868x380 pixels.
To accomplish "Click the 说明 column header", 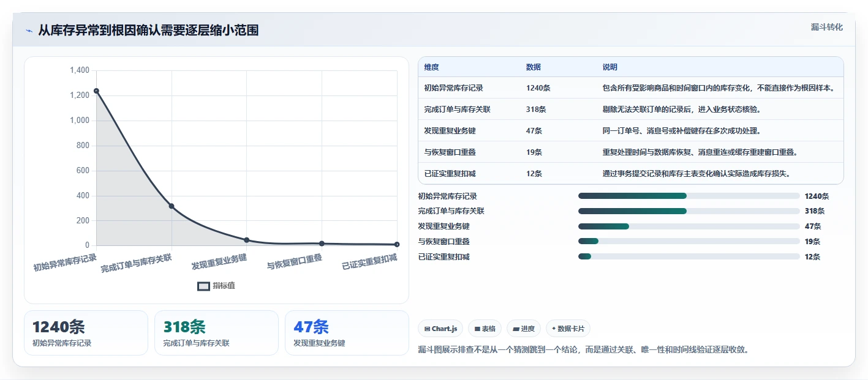I will [x=610, y=67].
